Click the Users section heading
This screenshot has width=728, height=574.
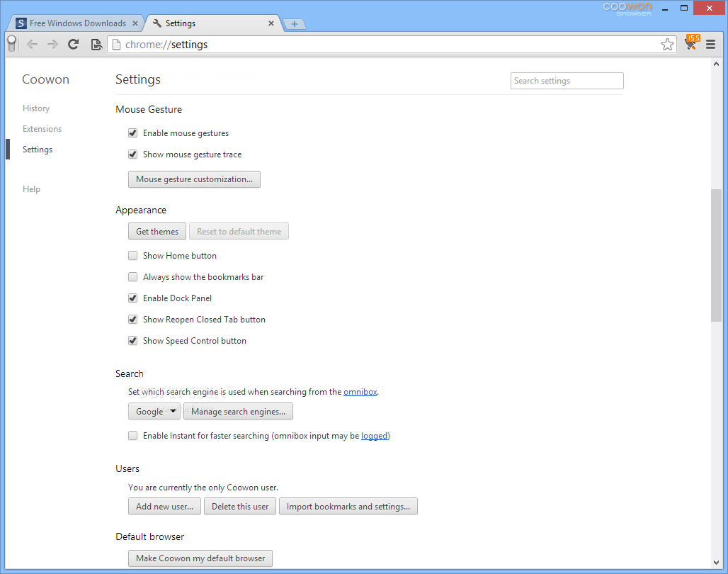coord(127,468)
